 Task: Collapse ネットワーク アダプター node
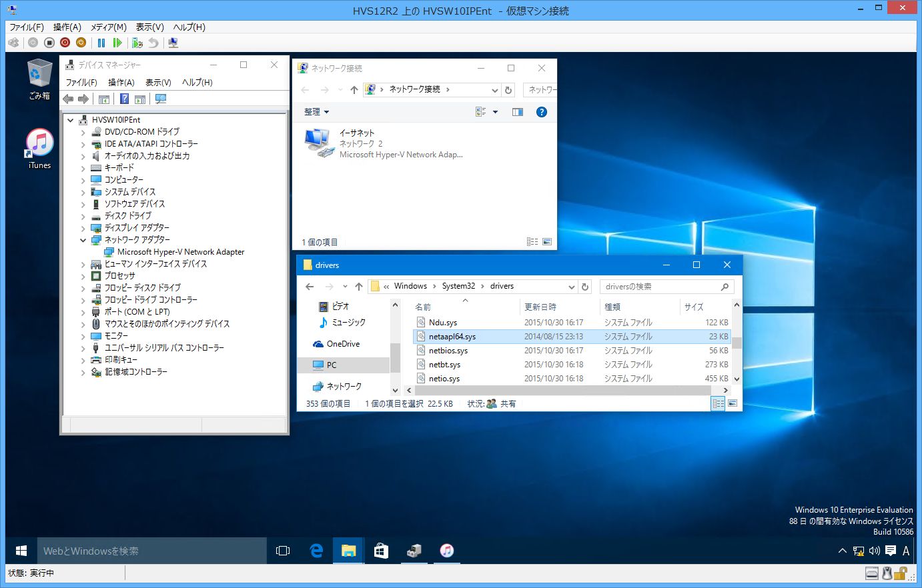pos(83,240)
